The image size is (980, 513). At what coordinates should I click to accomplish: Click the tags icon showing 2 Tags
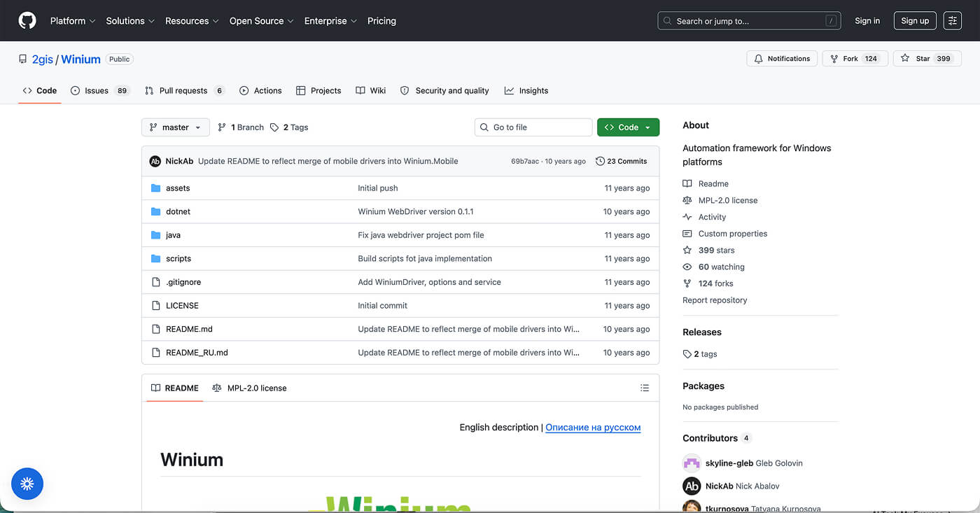pyautogui.click(x=274, y=127)
